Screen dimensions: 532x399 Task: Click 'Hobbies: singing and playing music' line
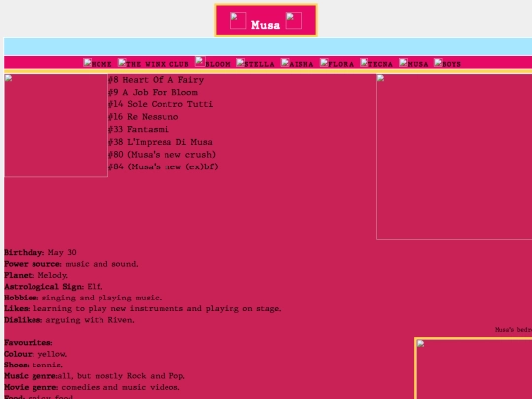[83, 298]
